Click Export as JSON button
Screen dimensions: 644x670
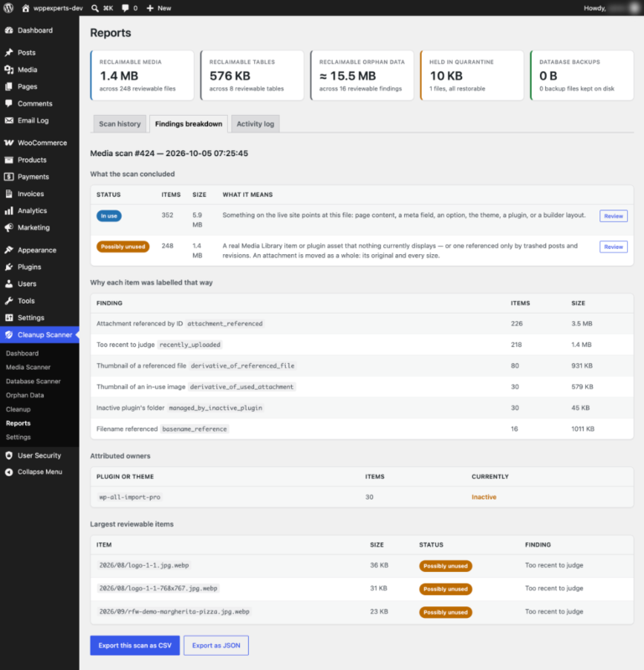[x=216, y=645]
